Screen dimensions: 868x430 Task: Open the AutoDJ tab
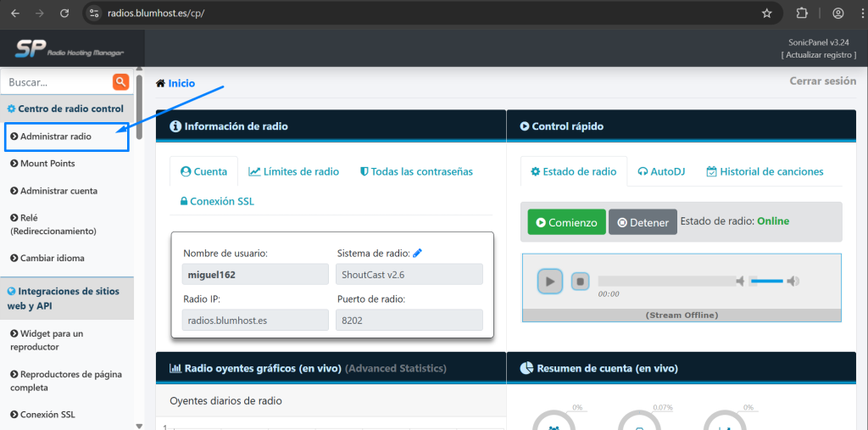tap(661, 171)
